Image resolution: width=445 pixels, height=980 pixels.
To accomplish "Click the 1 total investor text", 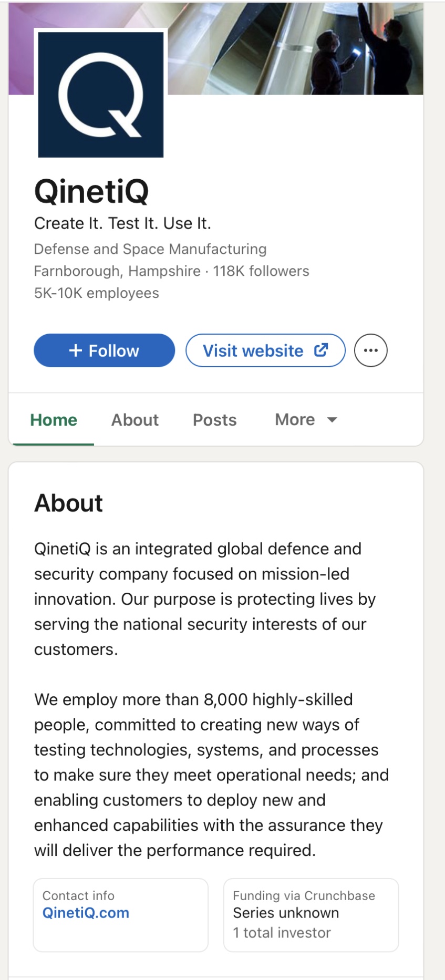I will [x=282, y=933].
